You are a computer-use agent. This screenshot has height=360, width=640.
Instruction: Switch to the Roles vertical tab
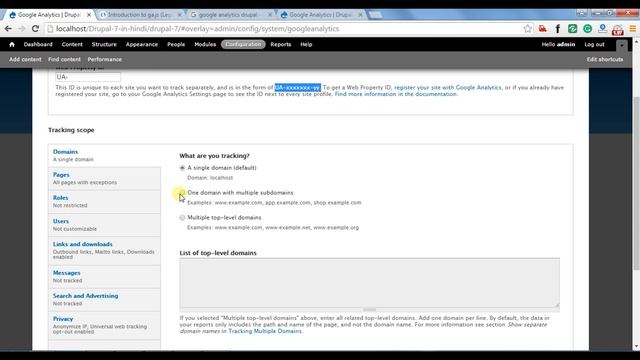104,201
